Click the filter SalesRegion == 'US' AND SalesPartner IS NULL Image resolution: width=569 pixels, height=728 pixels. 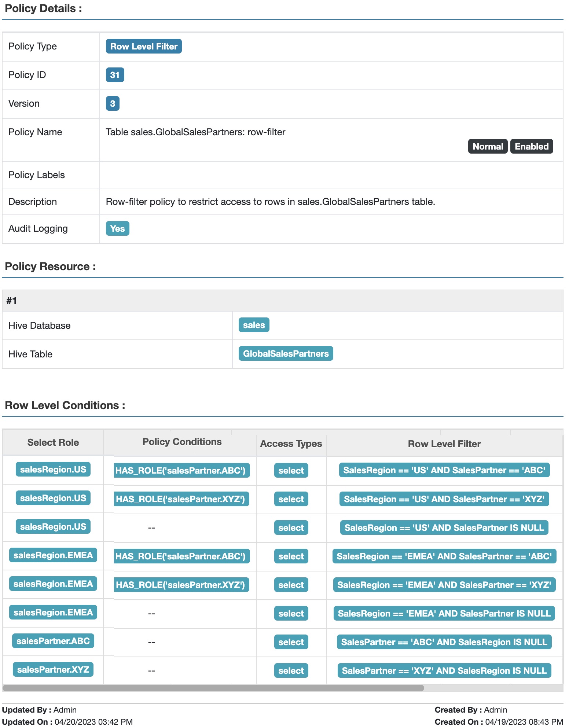pyautogui.click(x=444, y=528)
